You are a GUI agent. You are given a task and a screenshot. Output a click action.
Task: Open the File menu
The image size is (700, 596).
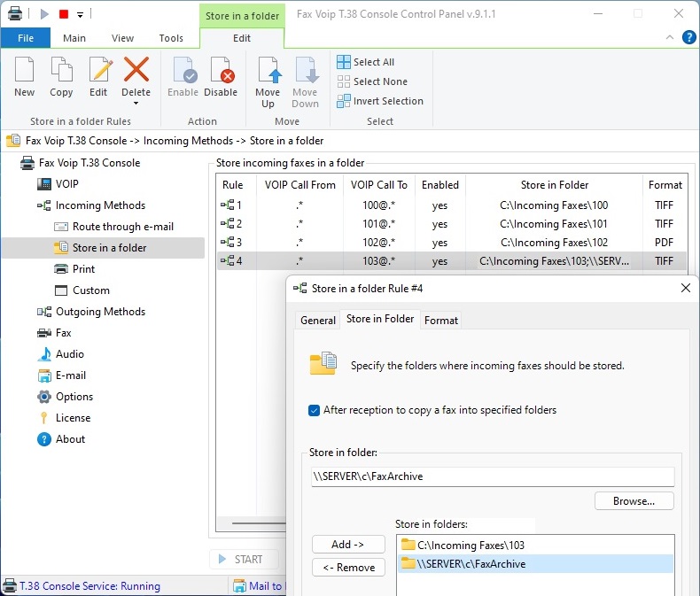coord(26,38)
